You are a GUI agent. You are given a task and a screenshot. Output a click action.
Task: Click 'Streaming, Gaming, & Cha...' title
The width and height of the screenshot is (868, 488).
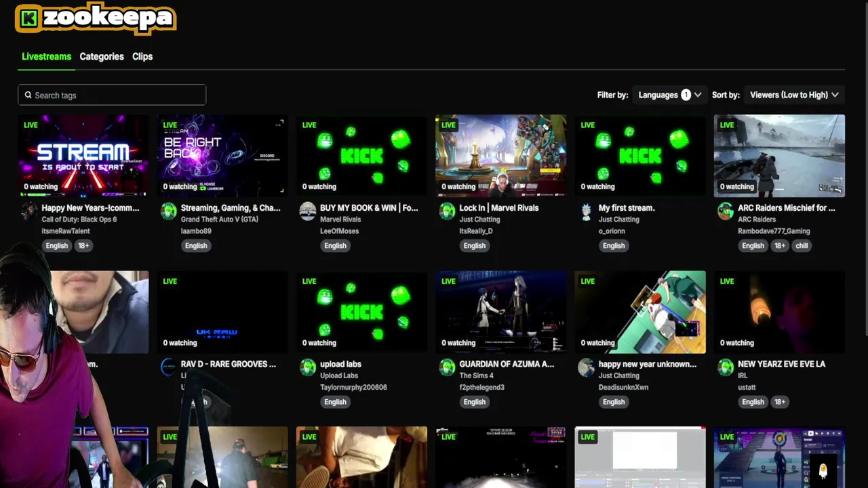tap(231, 208)
